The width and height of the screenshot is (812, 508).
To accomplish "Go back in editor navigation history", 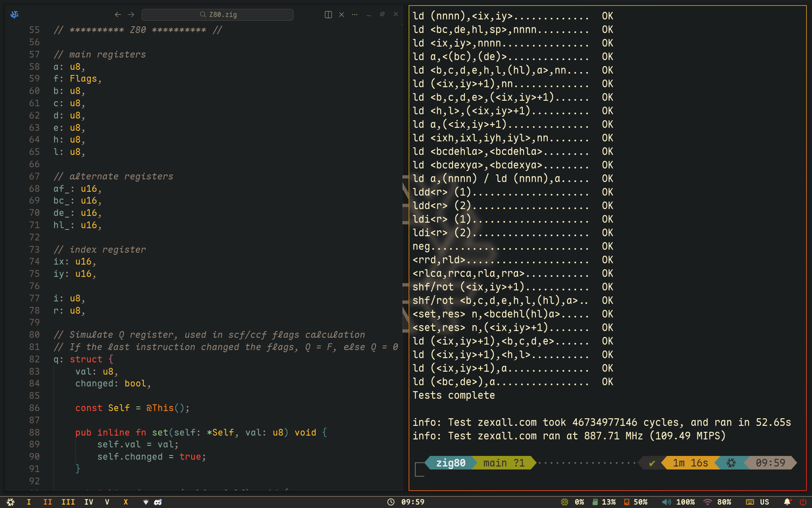I will click(x=118, y=14).
